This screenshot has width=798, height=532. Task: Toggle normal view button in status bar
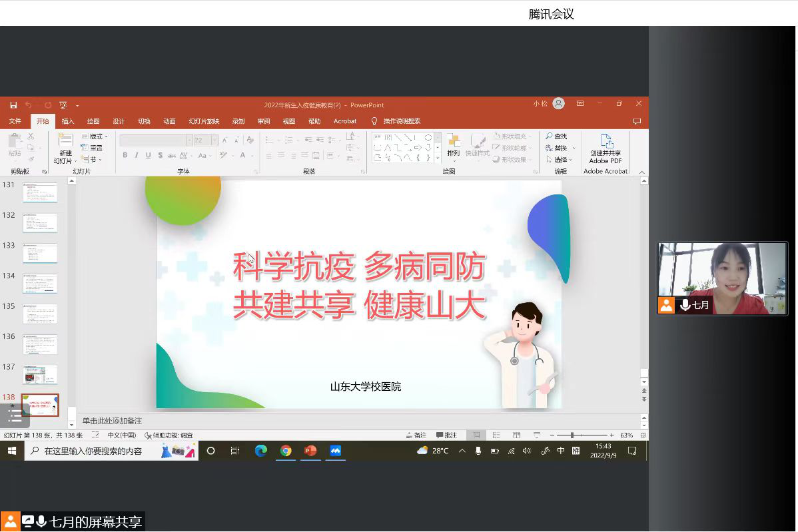tap(476, 435)
